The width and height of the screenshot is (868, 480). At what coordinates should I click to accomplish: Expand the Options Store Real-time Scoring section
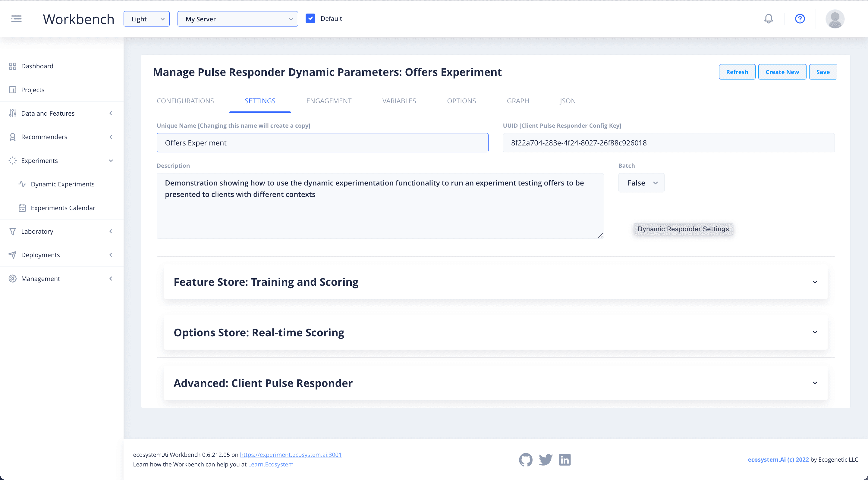coord(815,332)
